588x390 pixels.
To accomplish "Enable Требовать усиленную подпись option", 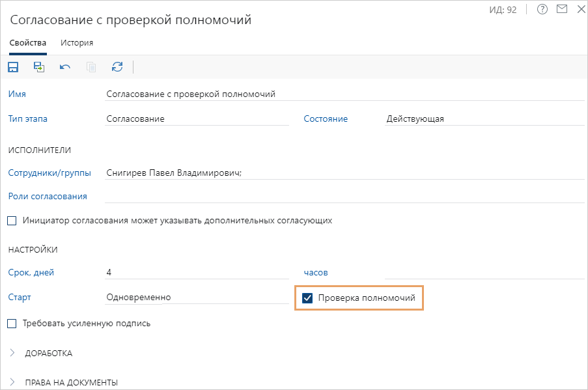I will pos(11,322).
